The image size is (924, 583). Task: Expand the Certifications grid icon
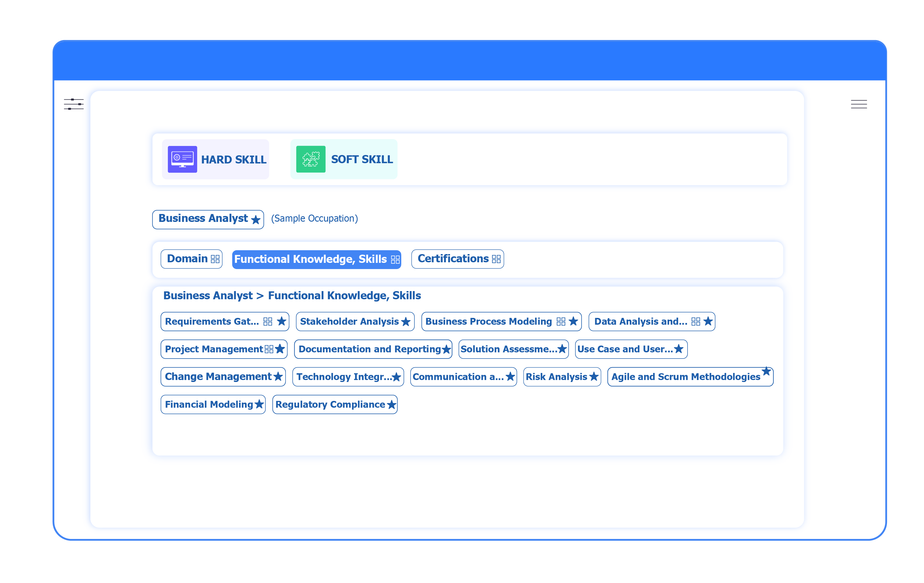[x=496, y=259]
